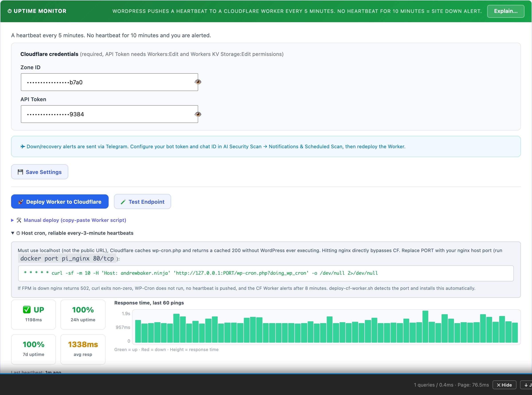Click the Telegram paper plane icon
Image resolution: width=532 pixels, height=395 pixels.
coord(23,146)
